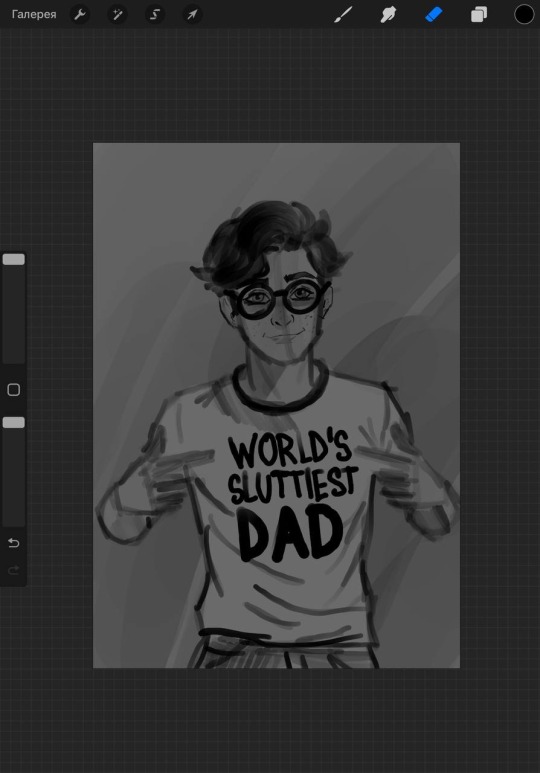Redo the last undone stroke
This screenshot has width=540, height=773.
(x=14, y=570)
